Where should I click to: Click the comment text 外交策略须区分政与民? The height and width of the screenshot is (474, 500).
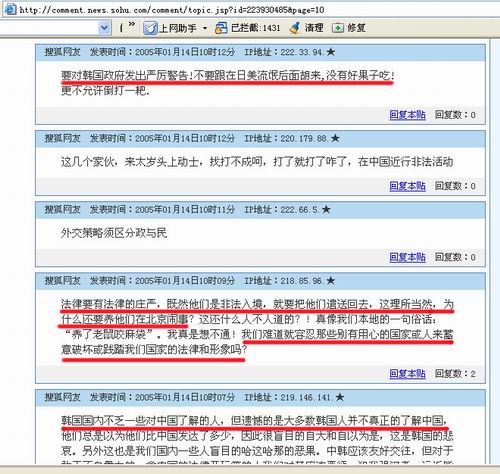[x=114, y=233]
